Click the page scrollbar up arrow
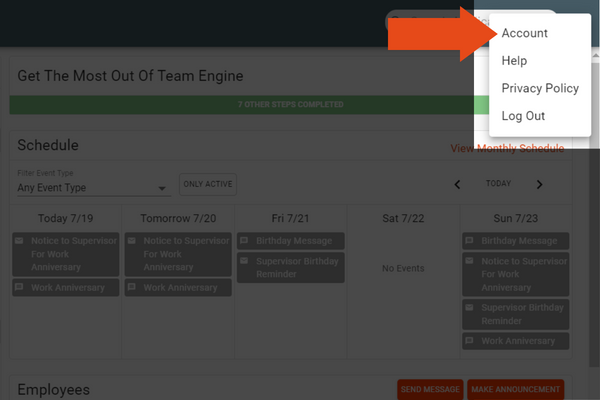600x400 pixels. pos(596,56)
